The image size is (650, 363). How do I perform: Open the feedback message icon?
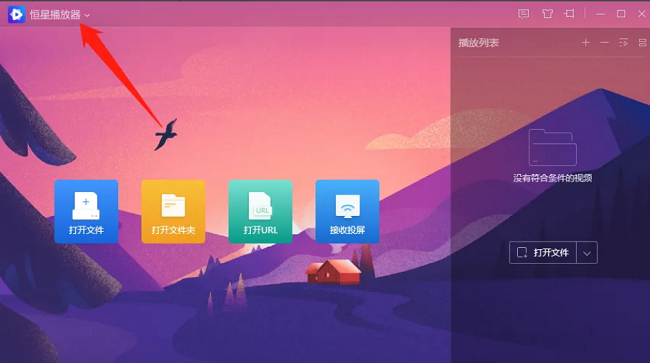pyautogui.click(x=524, y=14)
